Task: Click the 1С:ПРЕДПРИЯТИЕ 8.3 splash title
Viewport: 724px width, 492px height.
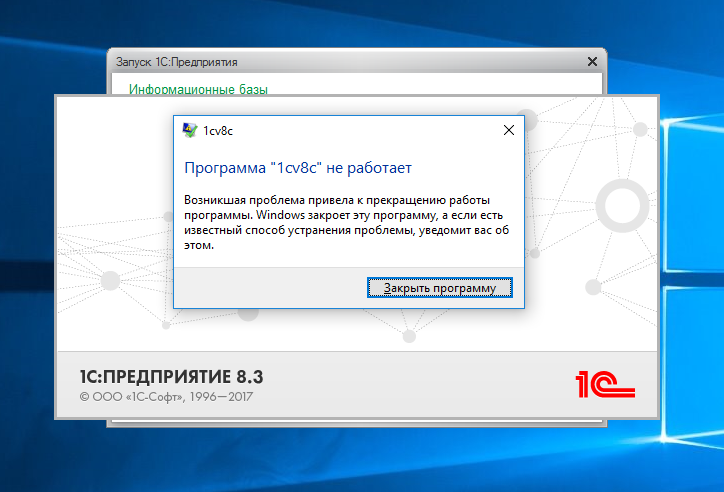Action: pyautogui.click(x=171, y=377)
